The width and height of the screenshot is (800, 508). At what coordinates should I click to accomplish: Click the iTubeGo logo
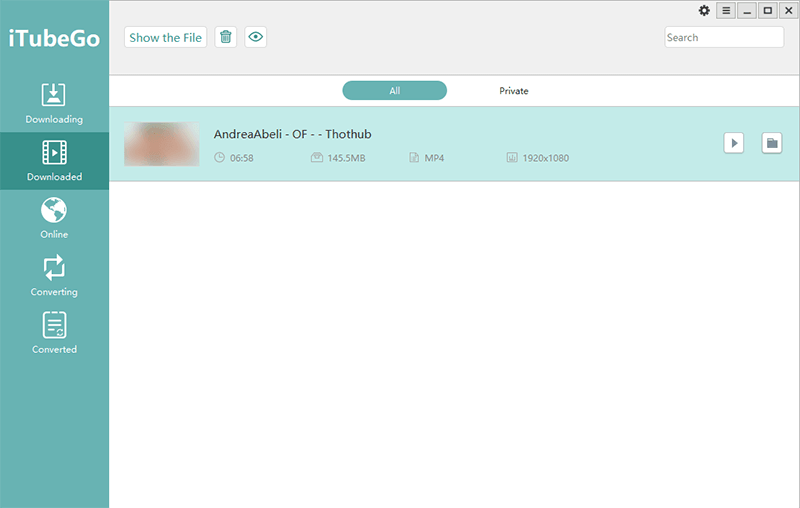click(54, 39)
